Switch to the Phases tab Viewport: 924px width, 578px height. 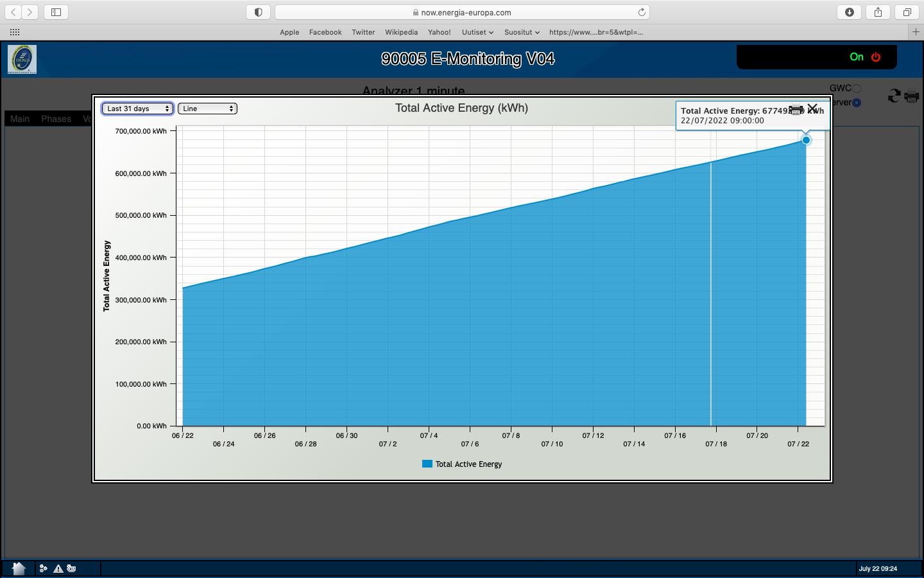click(56, 119)
